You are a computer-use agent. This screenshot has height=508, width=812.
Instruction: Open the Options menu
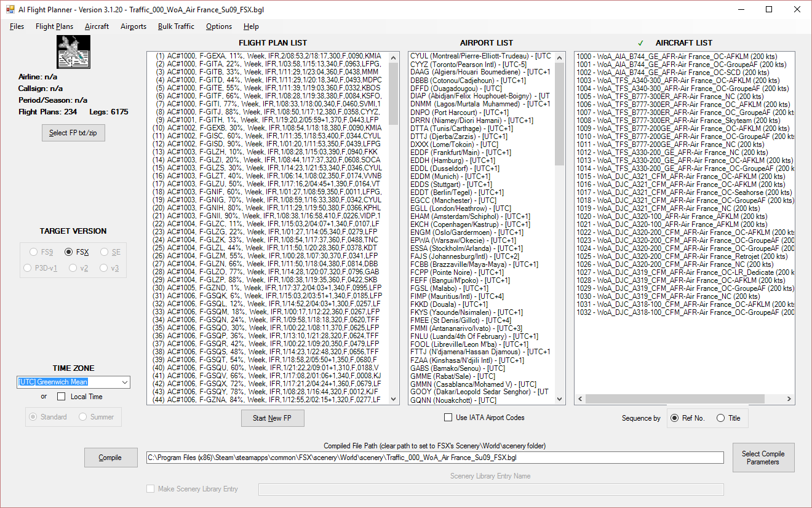click(219, 26)
